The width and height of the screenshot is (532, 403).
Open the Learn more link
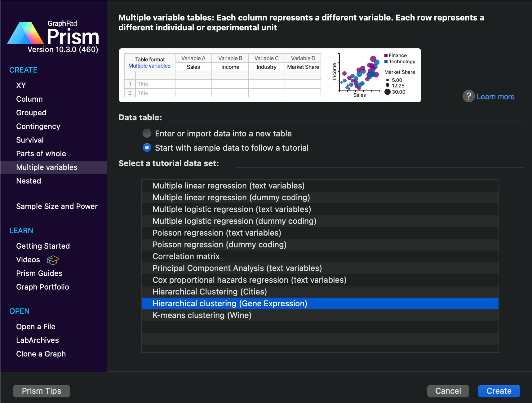pyautogui.click(x=495, y=97)
